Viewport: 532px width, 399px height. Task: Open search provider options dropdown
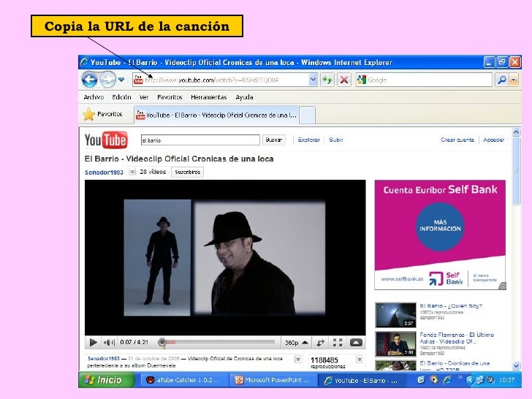coord(514,80)
